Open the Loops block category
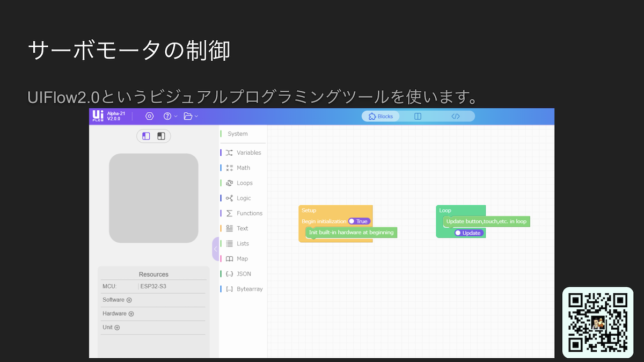Image resolution: width=644 pixels, height=362 pixels. [x=243, y=183]
